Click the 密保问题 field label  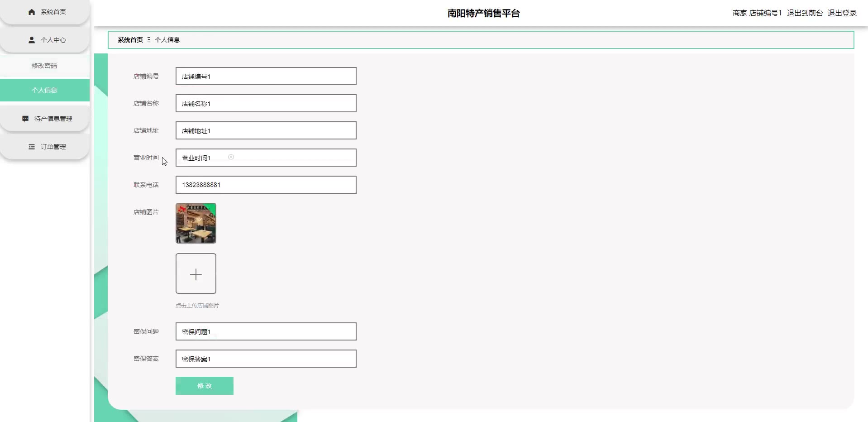pyautogui.click(x=146, y=331)
